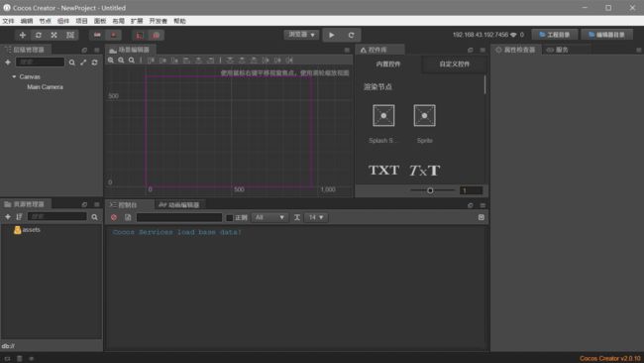Viewport: 644px width, 363px height.
Task: Select the Canvas node
Action: 30,77
